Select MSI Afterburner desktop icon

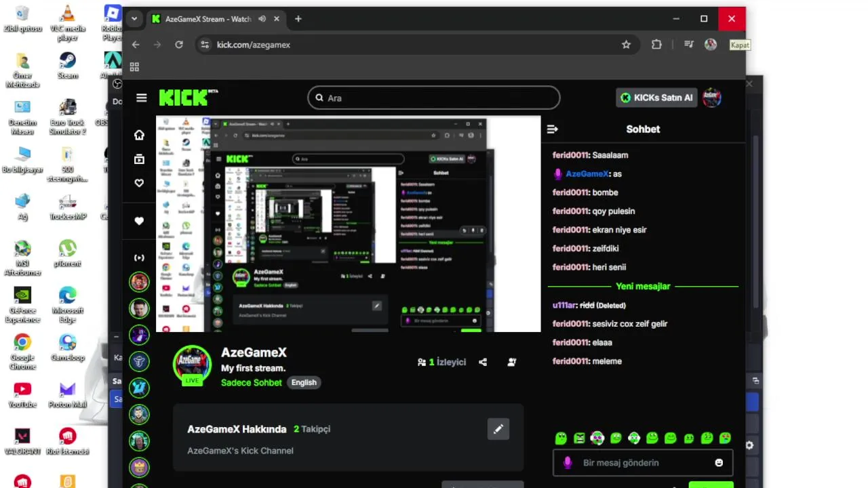coord(22,258)
